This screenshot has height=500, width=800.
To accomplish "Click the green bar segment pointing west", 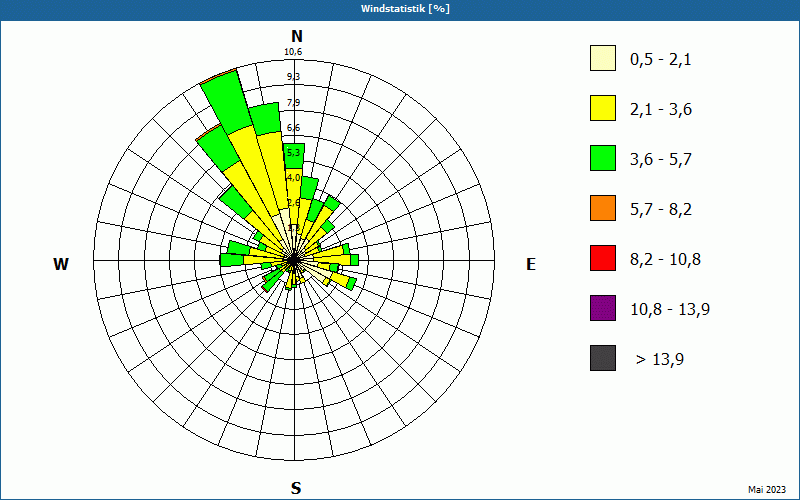I will click(x=232, y=260).
